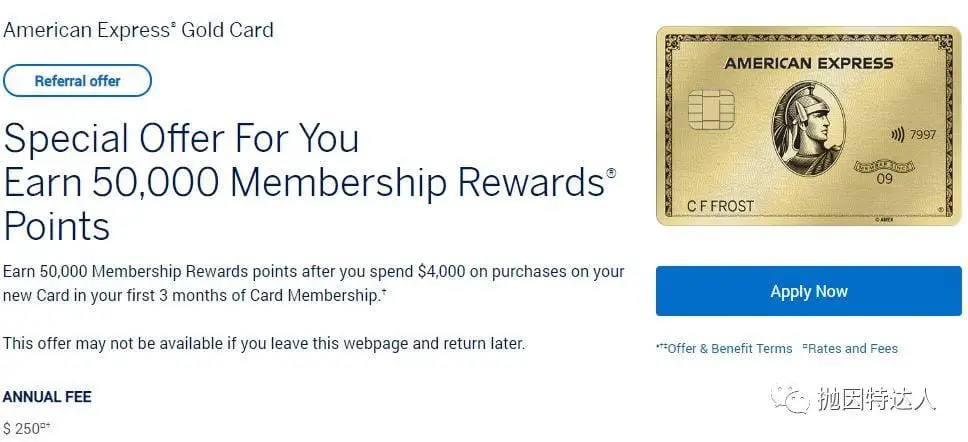Click the Centurion portrait on the card
The width and height of the screenshot is (968, 442).
pos(807,127)
